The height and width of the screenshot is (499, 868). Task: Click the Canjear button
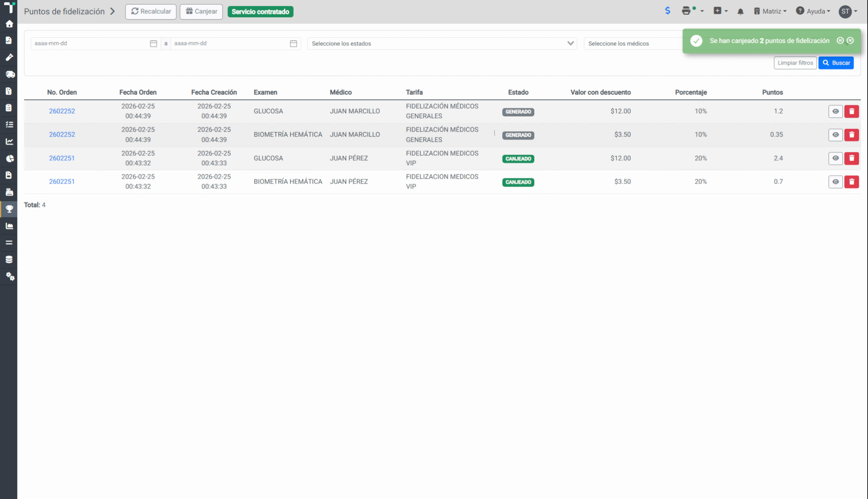[201, 11]
